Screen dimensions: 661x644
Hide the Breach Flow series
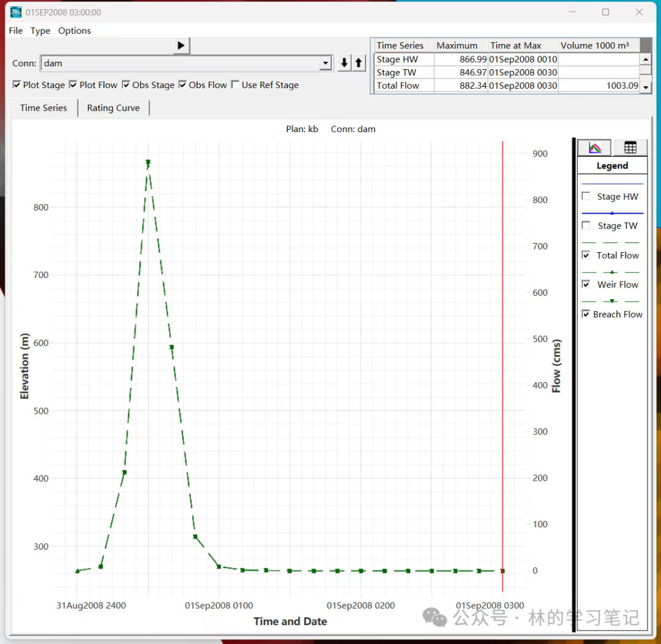(x=586, y=314)
